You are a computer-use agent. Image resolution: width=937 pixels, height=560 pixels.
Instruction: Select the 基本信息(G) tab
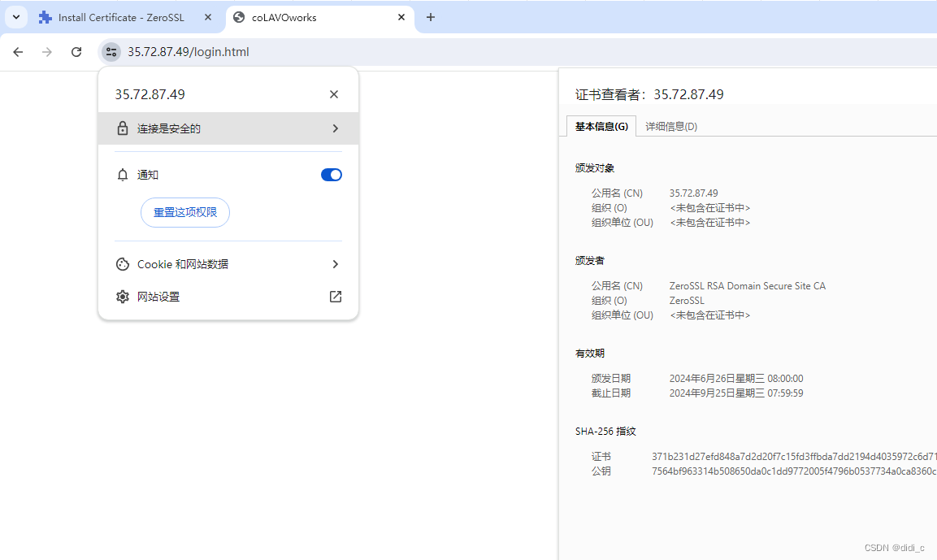(601, 126)
